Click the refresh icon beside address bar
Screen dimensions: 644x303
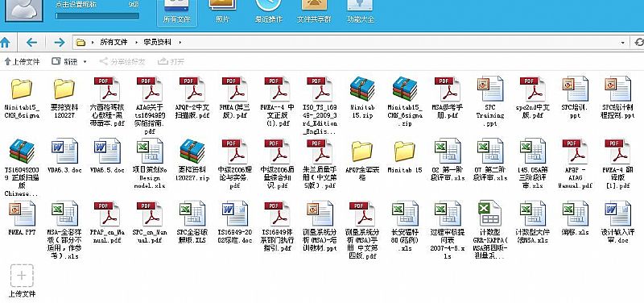pyautogui.click(x=639, y=42)
